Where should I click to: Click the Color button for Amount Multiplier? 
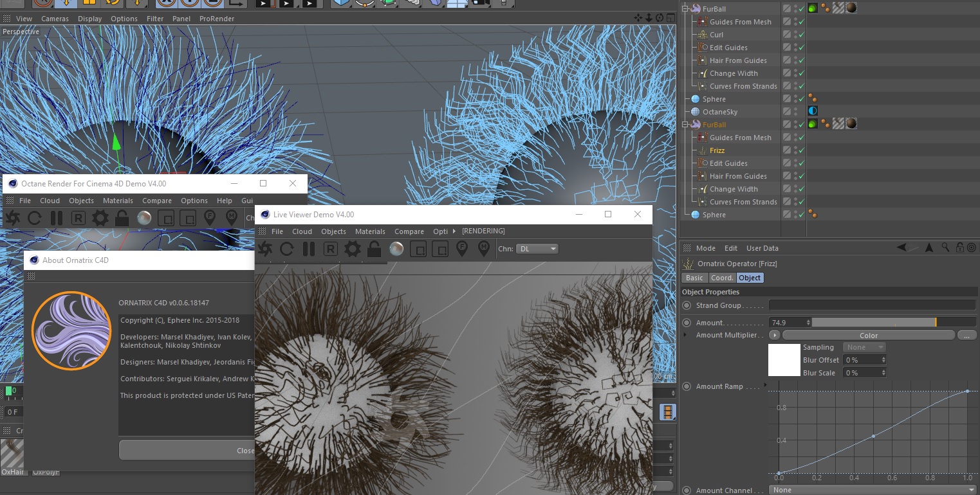click(868, 336)
